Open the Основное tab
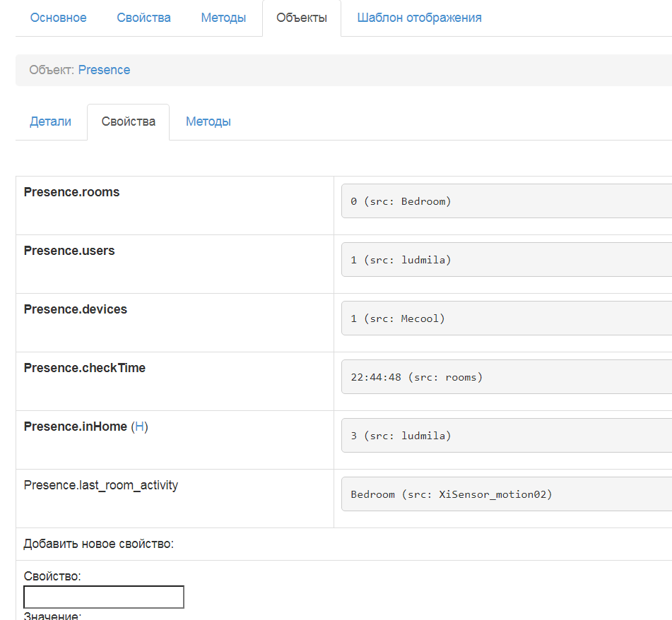 [58, 18]
